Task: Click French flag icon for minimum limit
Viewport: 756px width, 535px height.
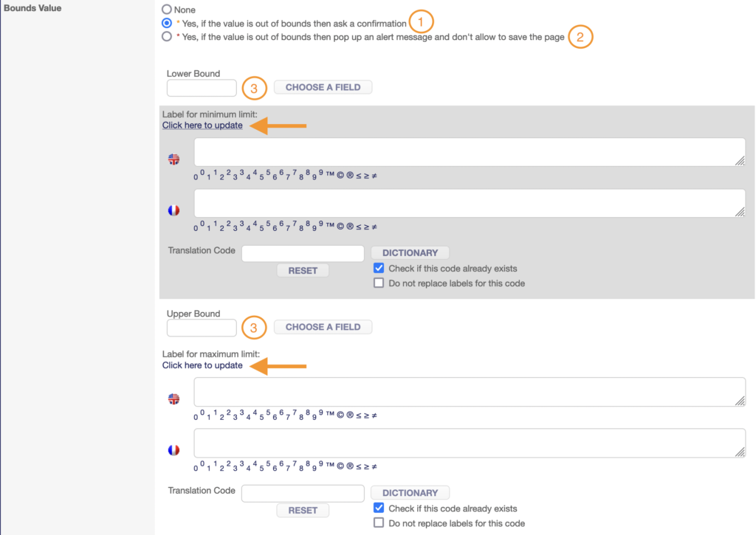Action: 174,210
